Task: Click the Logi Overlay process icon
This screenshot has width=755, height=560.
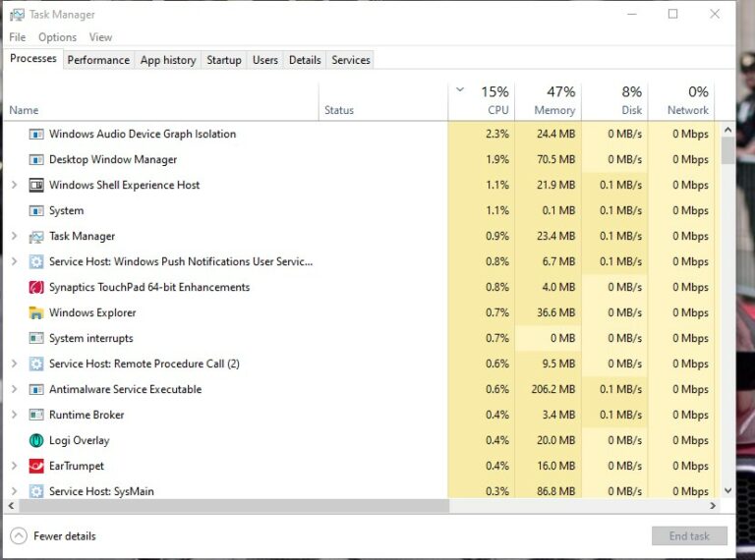Action: point(36,440)
